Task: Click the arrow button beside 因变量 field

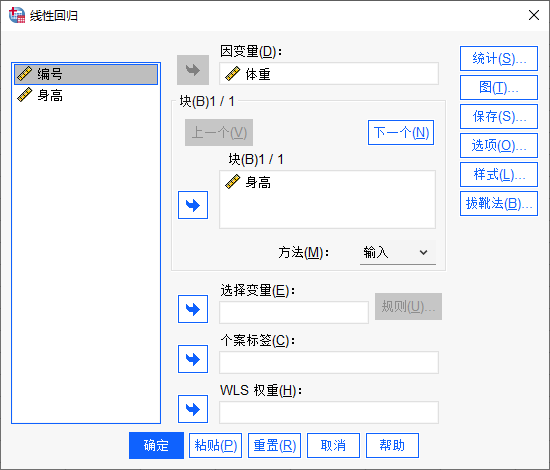Action: click(193, 70)
